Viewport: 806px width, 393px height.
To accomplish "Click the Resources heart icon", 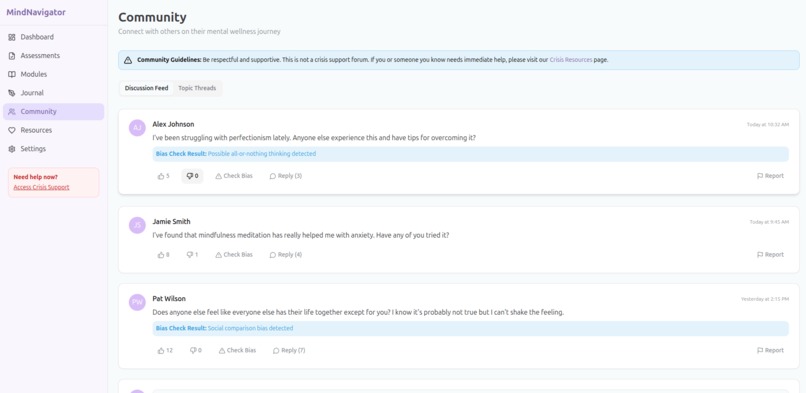I will coord(12,130).
